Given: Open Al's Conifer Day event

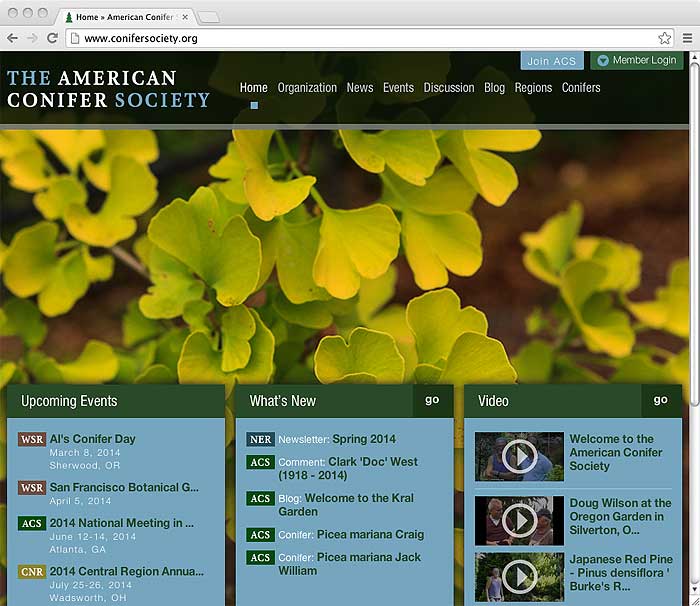Looking at the screenshot, I should (x=92, y=439).
